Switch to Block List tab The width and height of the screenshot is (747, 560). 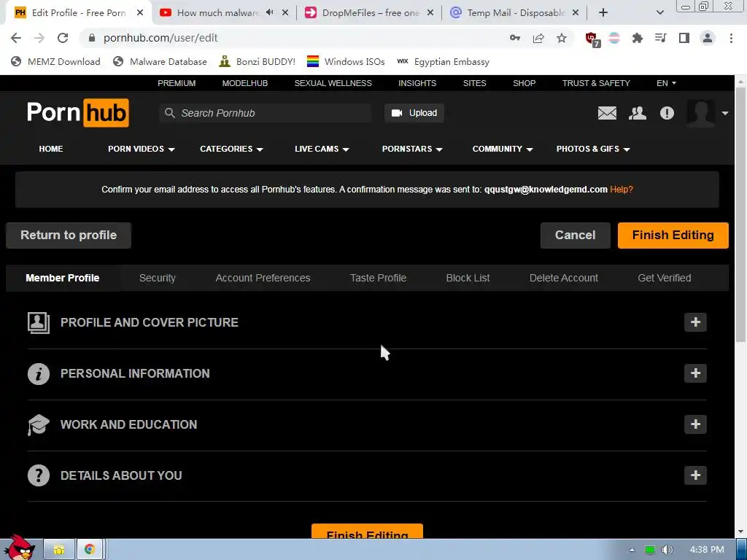click(468, 278)
